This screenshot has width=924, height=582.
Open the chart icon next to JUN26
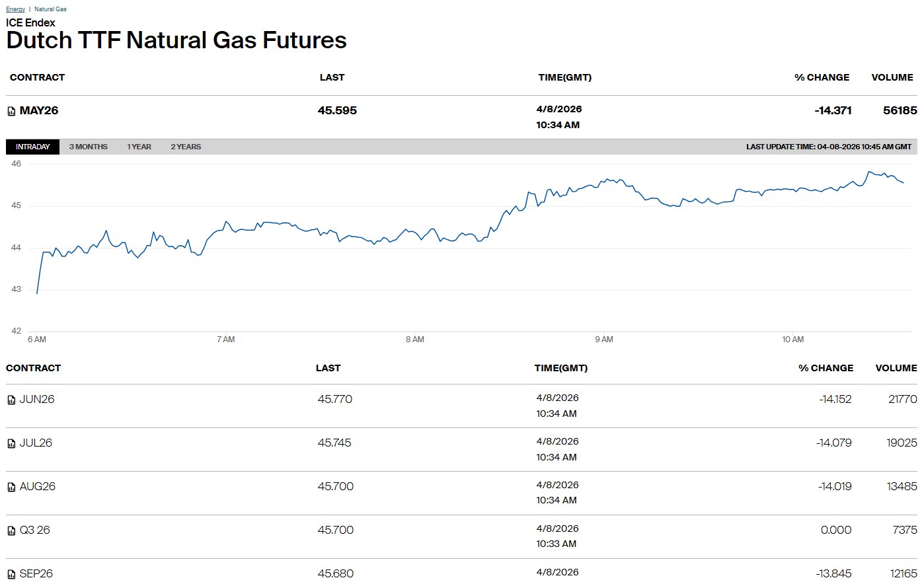click(x=11, y=400)
